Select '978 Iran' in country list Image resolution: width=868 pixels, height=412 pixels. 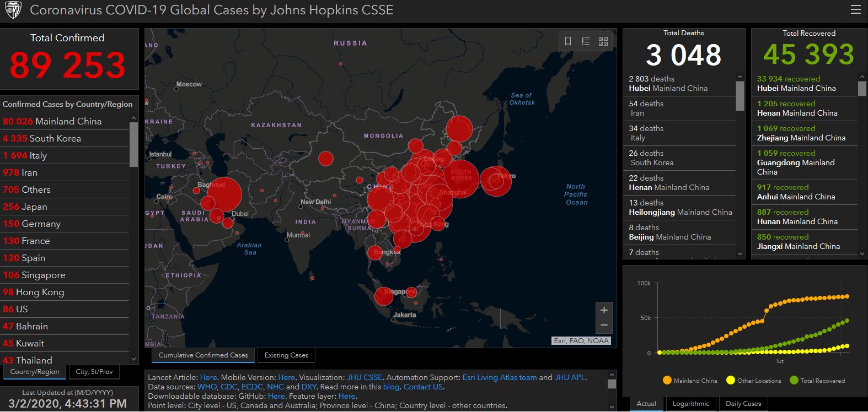click(65, 172)
